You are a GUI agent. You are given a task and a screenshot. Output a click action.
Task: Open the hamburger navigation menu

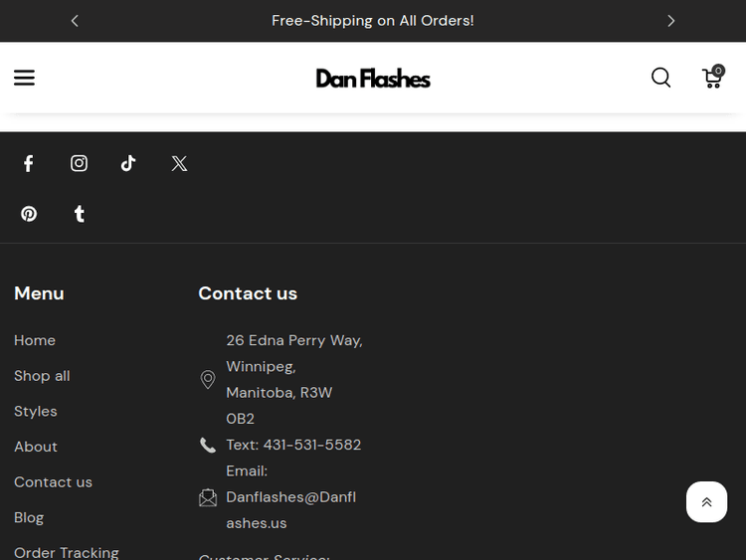[x=24, y=78]
